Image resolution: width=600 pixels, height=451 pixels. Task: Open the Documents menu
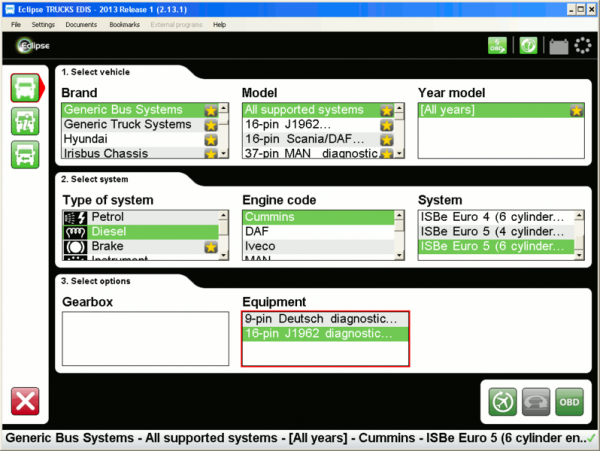click(x=81, y=24)
